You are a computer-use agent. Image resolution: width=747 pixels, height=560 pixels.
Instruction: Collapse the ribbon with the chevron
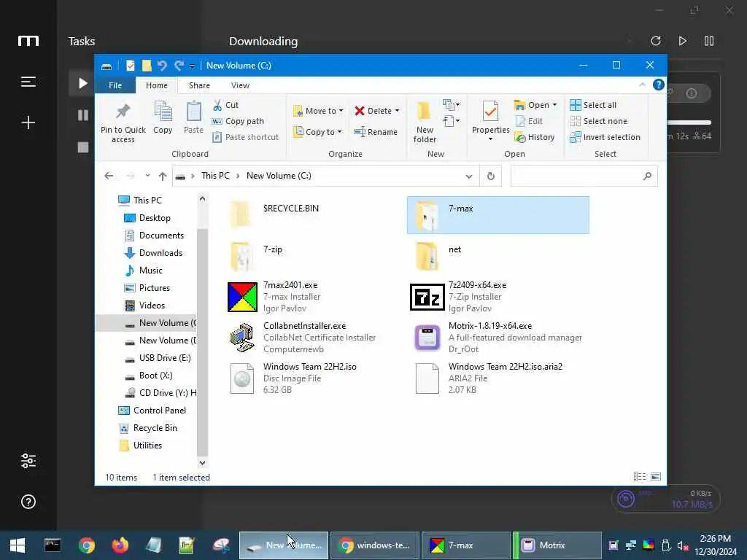(642, 85)
